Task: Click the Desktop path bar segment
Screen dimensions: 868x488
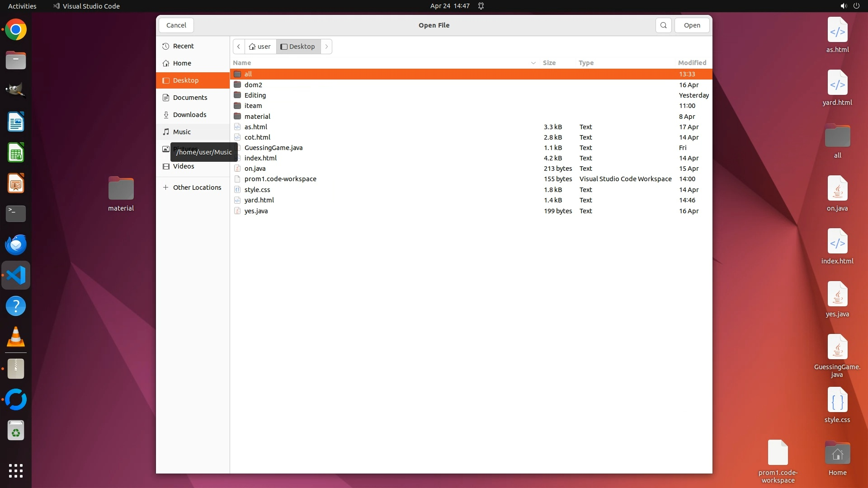Action: point(298,47)
